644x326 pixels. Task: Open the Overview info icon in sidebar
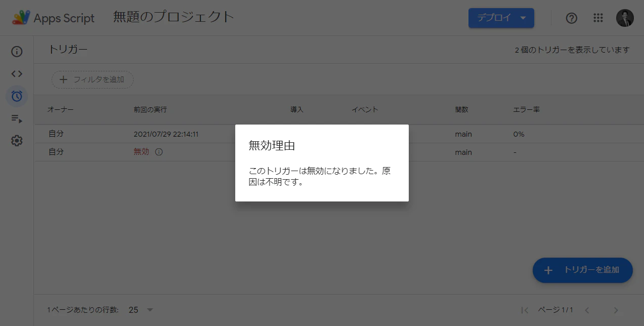pos(17,52)
